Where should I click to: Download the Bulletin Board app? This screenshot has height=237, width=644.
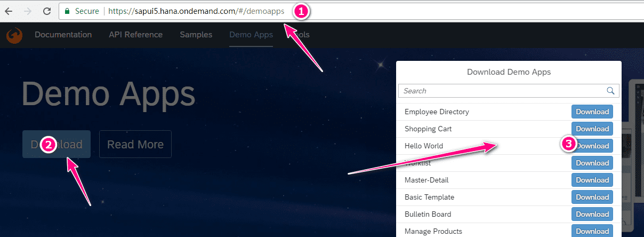pos(592,214)
